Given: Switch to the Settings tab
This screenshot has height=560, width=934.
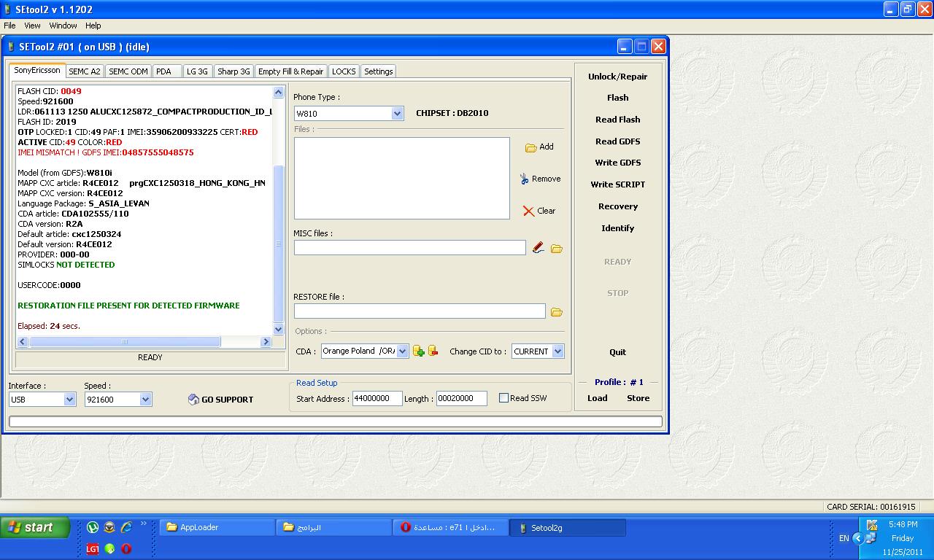Looking at the screenshot, I should pyautogui.click(x=378, y=71).
